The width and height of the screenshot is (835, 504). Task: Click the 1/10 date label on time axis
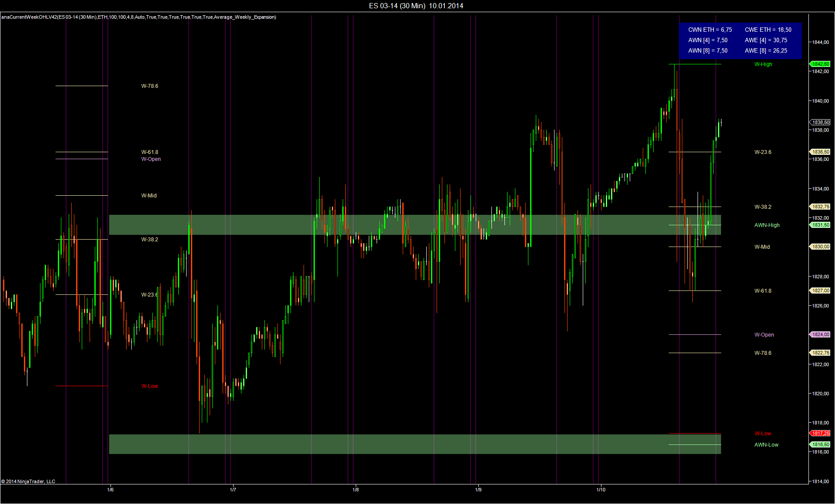point(601,490)
